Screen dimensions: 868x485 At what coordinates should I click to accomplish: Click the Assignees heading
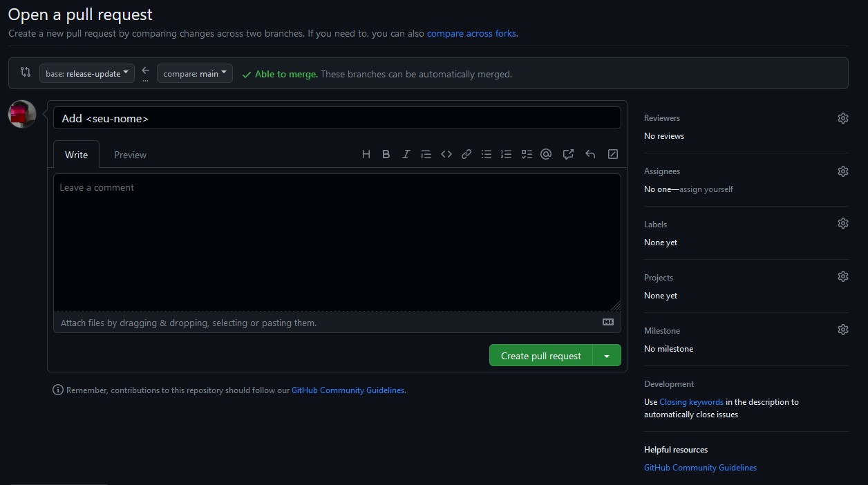(662, 171)
